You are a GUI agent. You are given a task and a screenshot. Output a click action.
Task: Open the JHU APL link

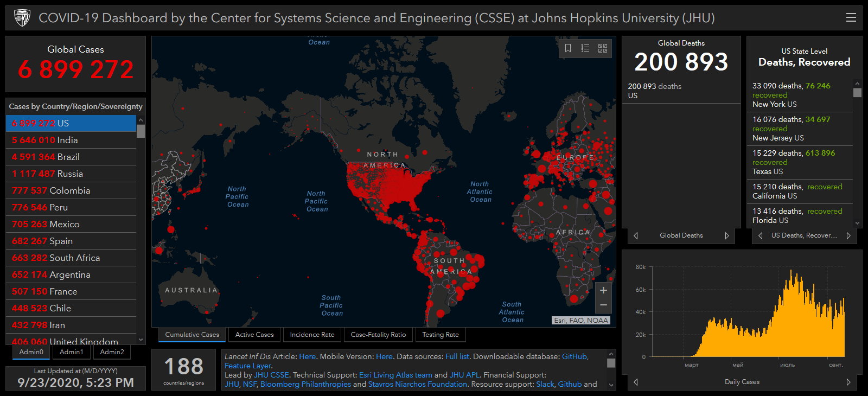click(x=464, y=375)
